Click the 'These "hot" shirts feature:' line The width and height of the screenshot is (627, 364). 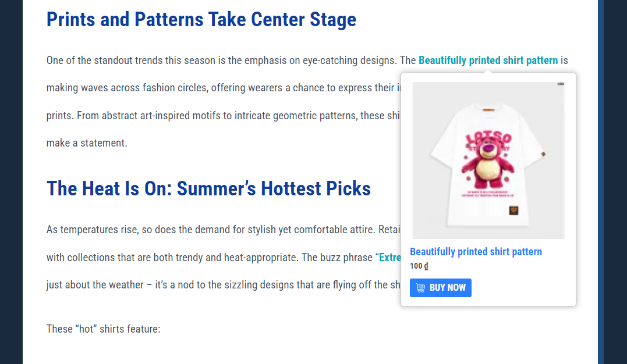click(x=103, y=329)
